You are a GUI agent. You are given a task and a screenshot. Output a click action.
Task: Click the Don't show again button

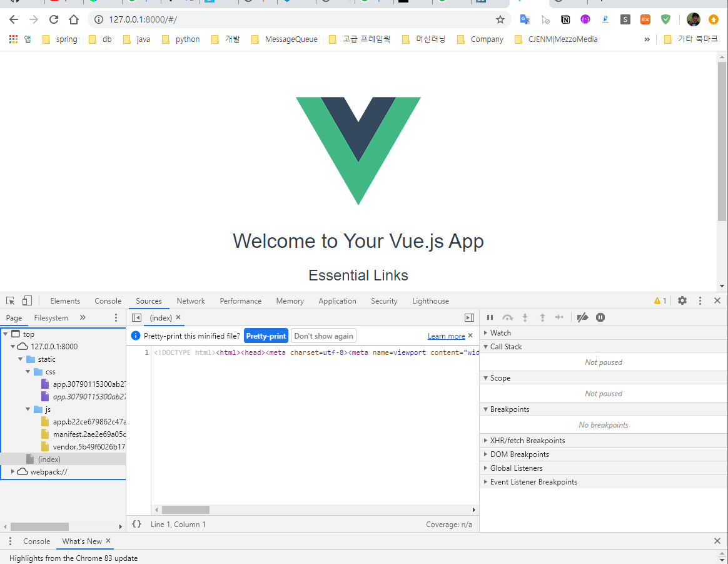pos(323,336)
